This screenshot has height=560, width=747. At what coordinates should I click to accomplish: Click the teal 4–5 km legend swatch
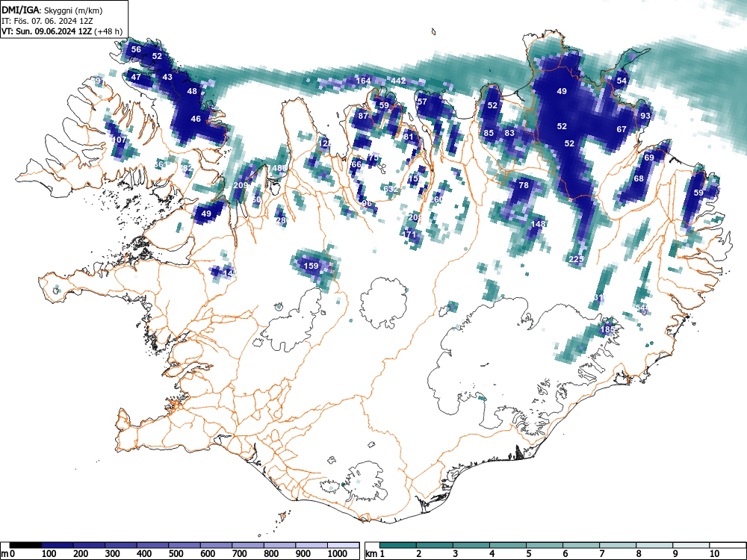pyautogui.click(x=508, y=545)
